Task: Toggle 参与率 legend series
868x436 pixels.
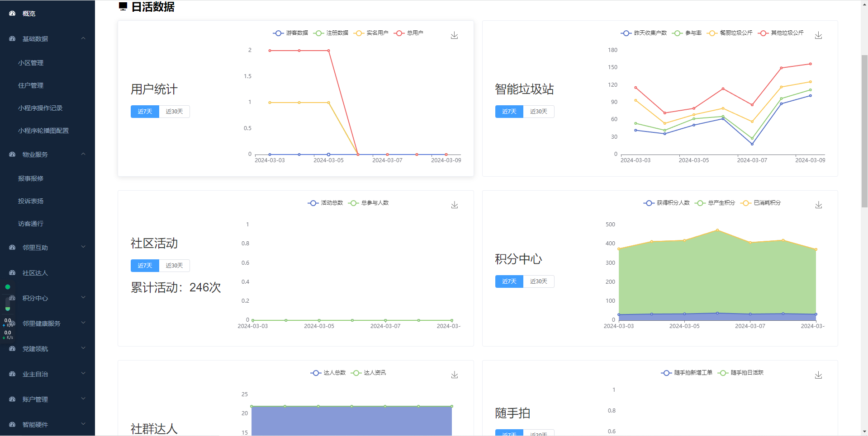Action: pos(687,33)
